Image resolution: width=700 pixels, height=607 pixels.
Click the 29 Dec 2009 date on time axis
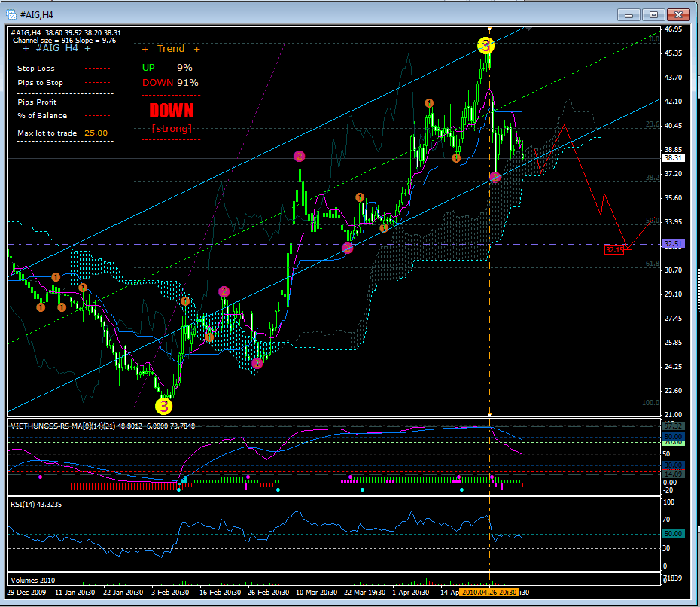click(x=26, y=593)
